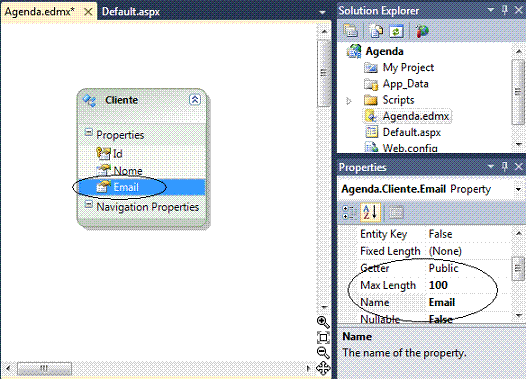Collapse the Properties section of Cliente
This screenshot has height=379, width=526.
pyautogui.click(x=89, y=132)
